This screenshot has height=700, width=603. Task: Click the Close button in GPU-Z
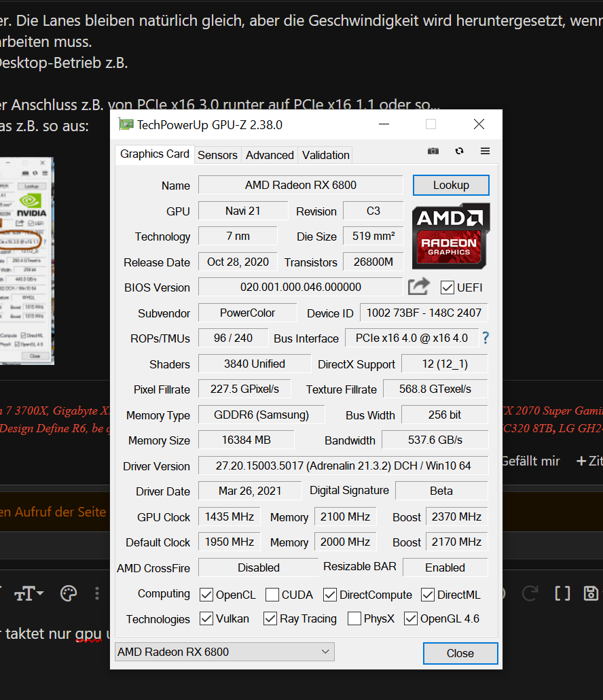coord(460,653)
